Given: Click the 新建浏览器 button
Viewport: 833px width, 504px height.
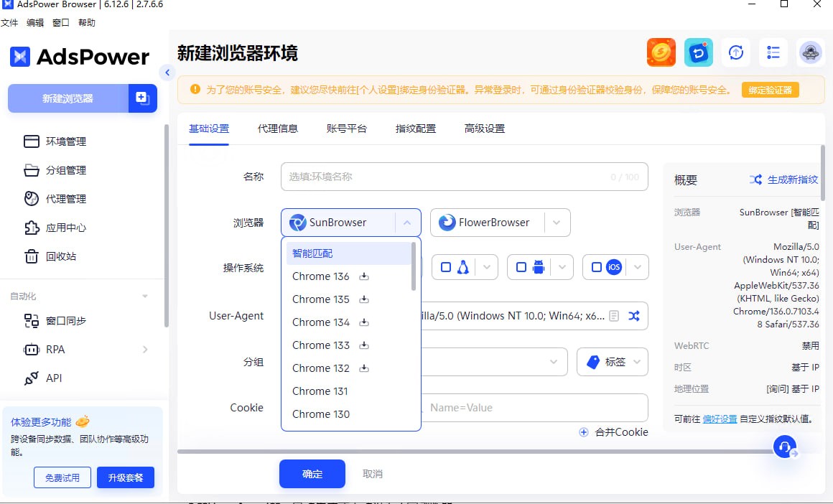Looking at the screenshot, I should click(x=68, y=98).
